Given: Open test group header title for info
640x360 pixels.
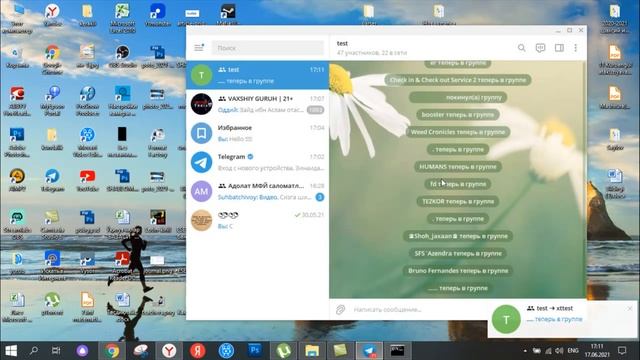Looking at the screenshot, I should tap(342, 43).
